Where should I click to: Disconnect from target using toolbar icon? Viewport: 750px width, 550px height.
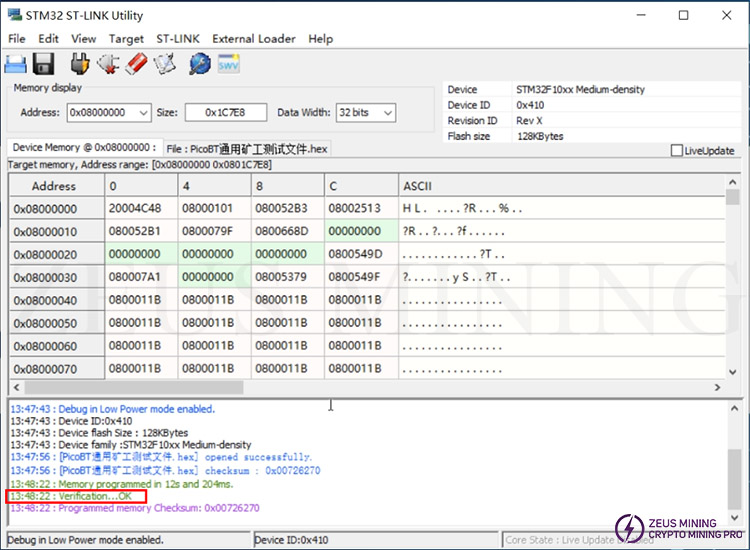click(108, 64)
